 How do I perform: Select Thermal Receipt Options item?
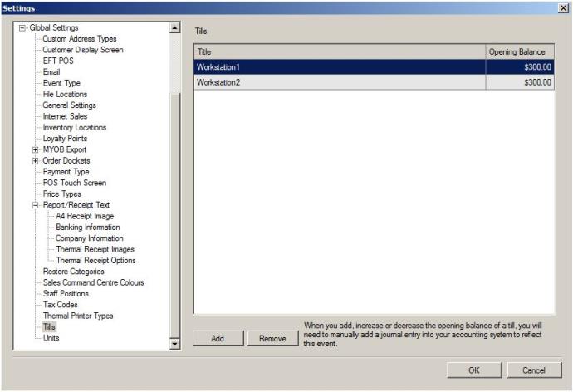(x=95, y=260)
